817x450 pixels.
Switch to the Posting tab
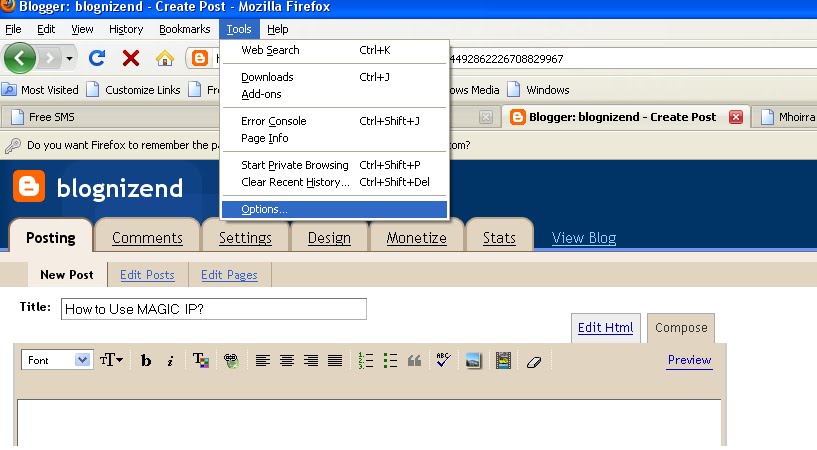coord(51,238)
